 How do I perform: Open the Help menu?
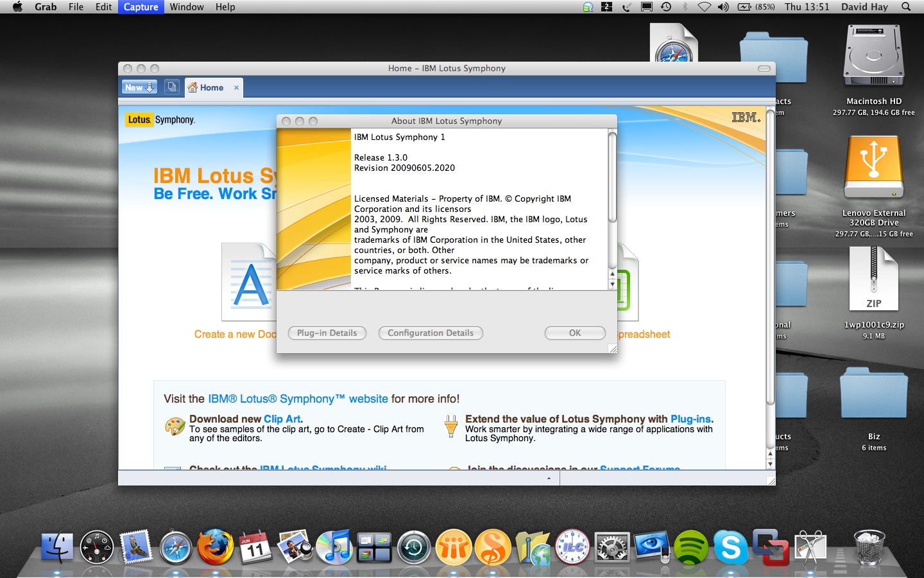[225, 7]
